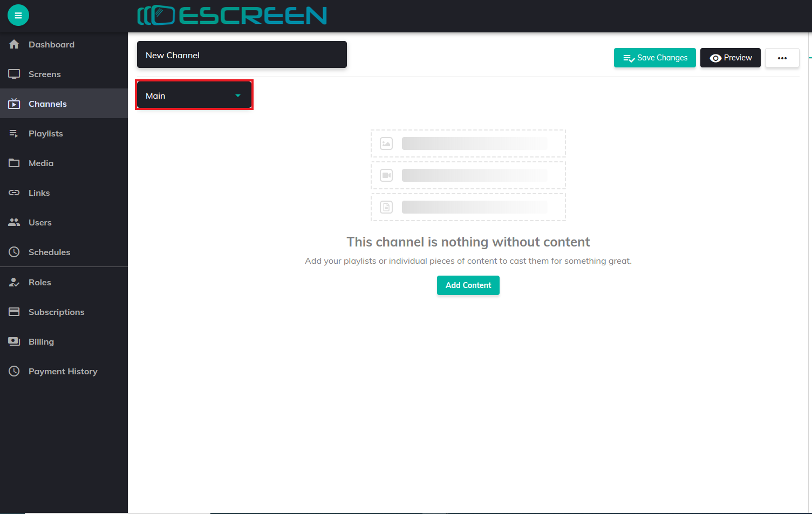Open the three-dots more options menu
Viewport: 812px width, 514px height.
click(x=782, y=58)
